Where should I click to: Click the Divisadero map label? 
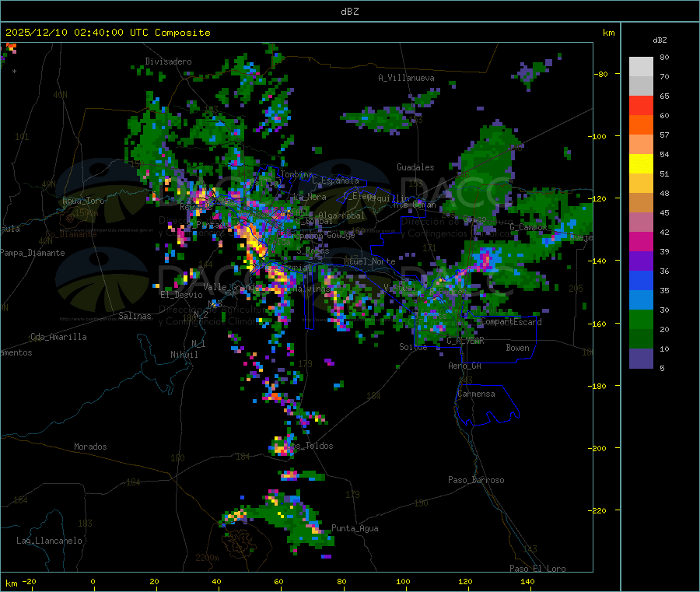click(168, 61)
